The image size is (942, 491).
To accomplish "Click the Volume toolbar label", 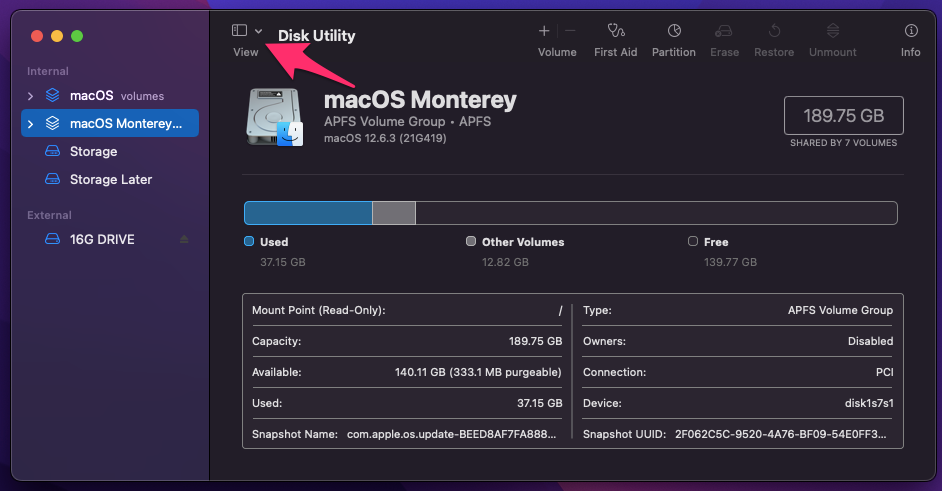I will (557, 52).
